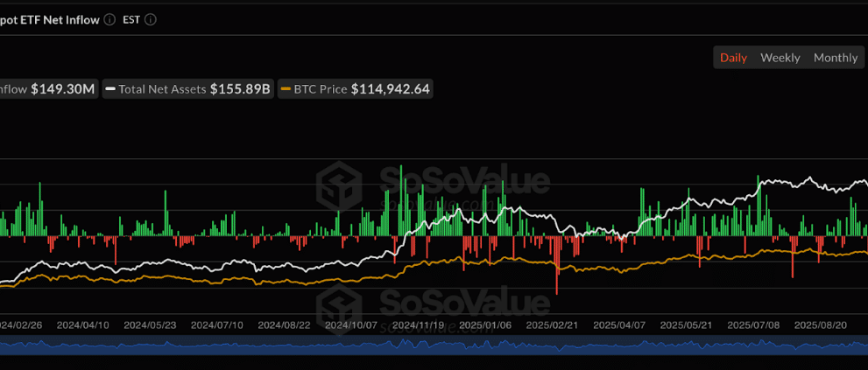Viewport: 868px width, 370px height.
Task: Click the blue range slider at chart bottom
Action: (x=434, y=345)
